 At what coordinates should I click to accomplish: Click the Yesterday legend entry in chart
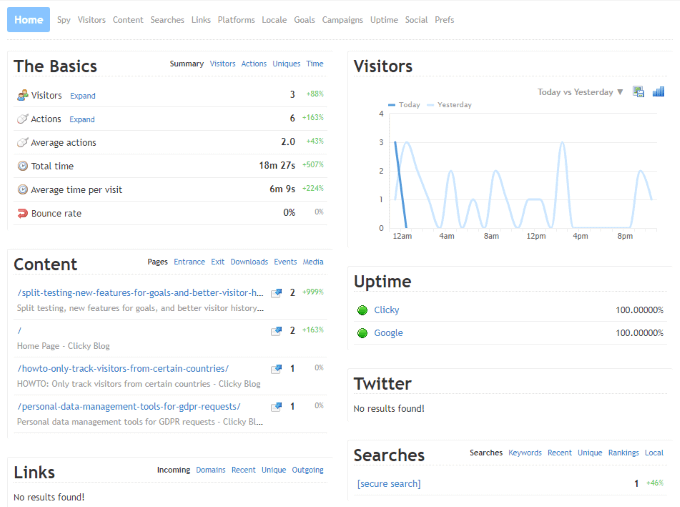pyautogui.click(x=449, y=105)
